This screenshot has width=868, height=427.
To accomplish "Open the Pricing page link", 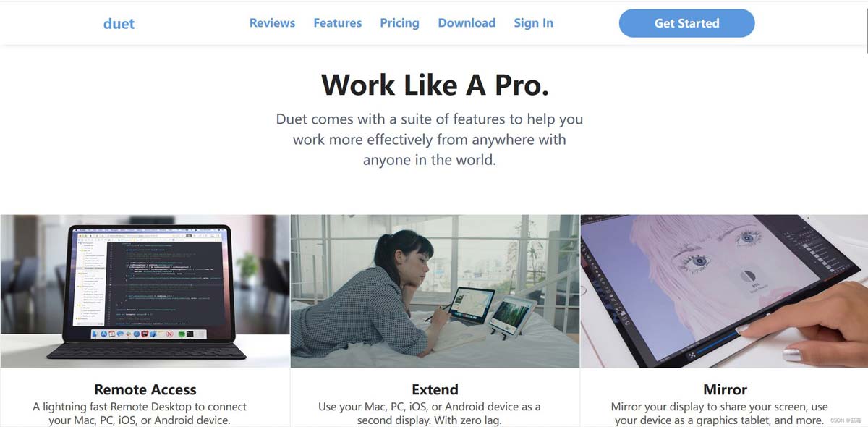I will [399, 23].
